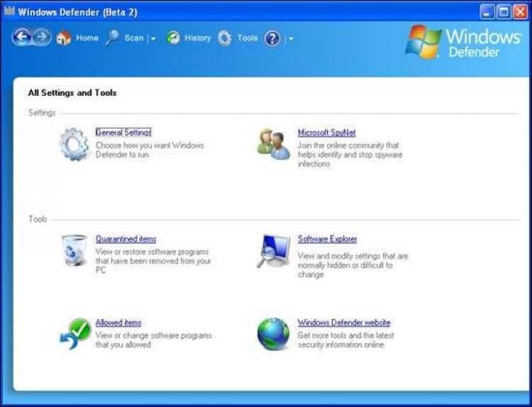Click 'View or change software programs' description
The width and height of the screenshot is (532, 407).
[154, 340]
